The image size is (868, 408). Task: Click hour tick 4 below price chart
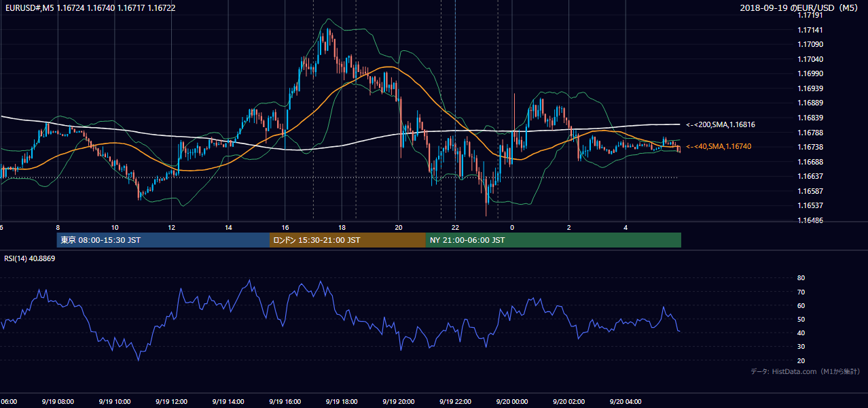pos(626,228)
